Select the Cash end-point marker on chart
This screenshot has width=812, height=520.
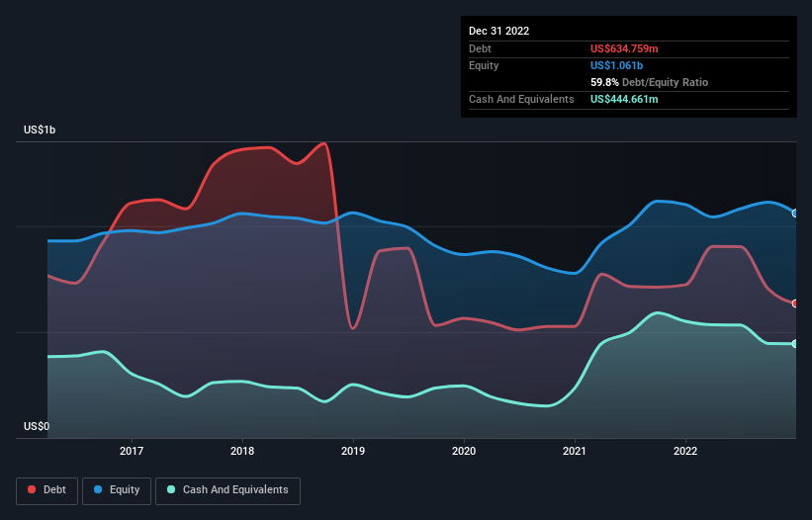795,344
